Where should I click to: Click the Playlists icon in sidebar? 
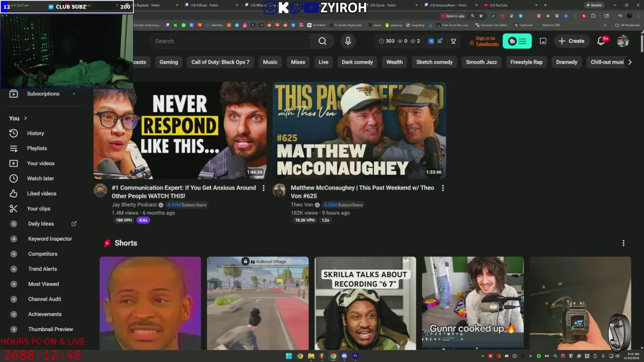click(14, 148)
